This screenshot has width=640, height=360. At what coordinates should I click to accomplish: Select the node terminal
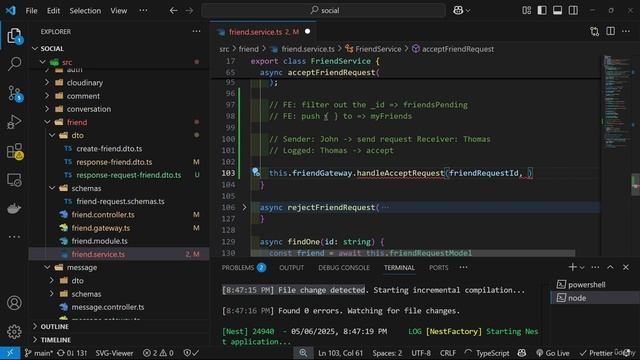[x=577, y=298]
